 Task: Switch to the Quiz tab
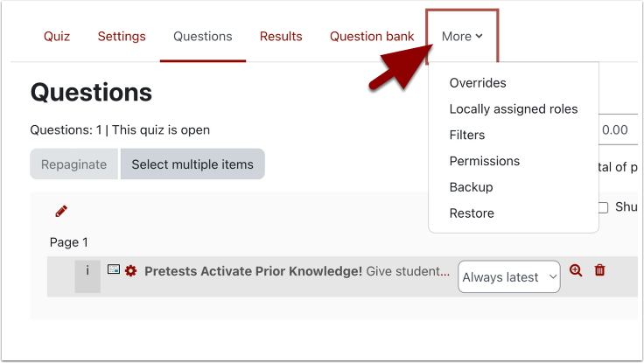(x=57, y=37)
